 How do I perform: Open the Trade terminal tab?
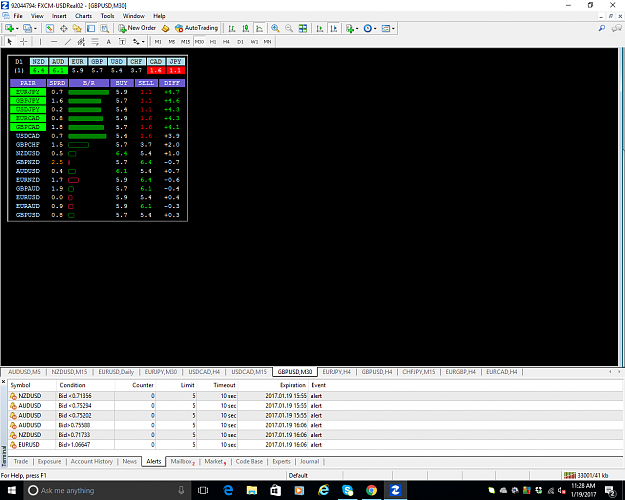coord(21,461)
